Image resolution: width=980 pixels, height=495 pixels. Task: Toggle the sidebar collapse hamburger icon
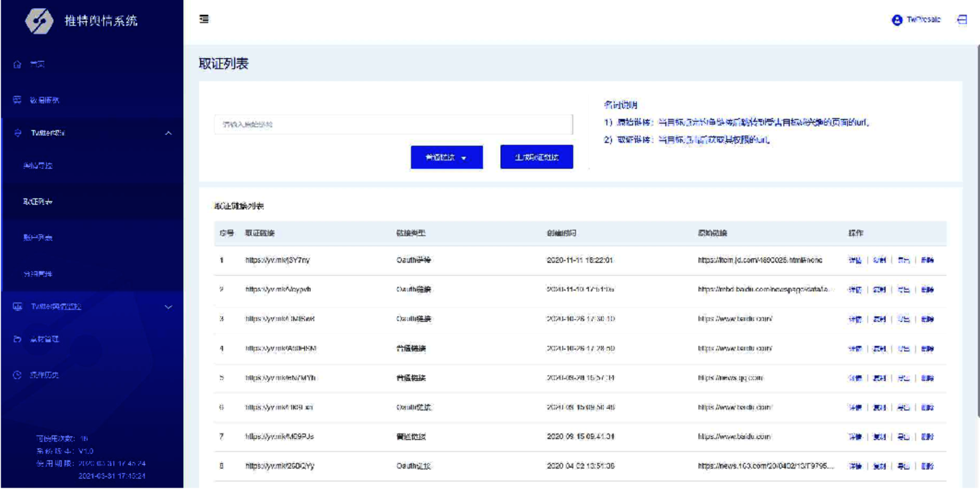(x=204, y=19)
